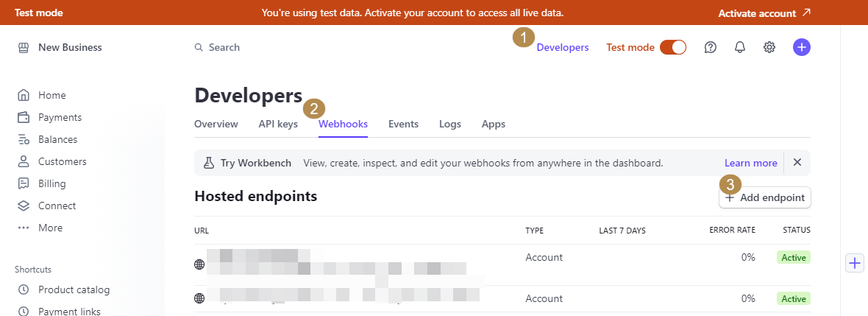Open Payments from sidebar
Viewport: 868px width, 316px height.
coord(60,117)
